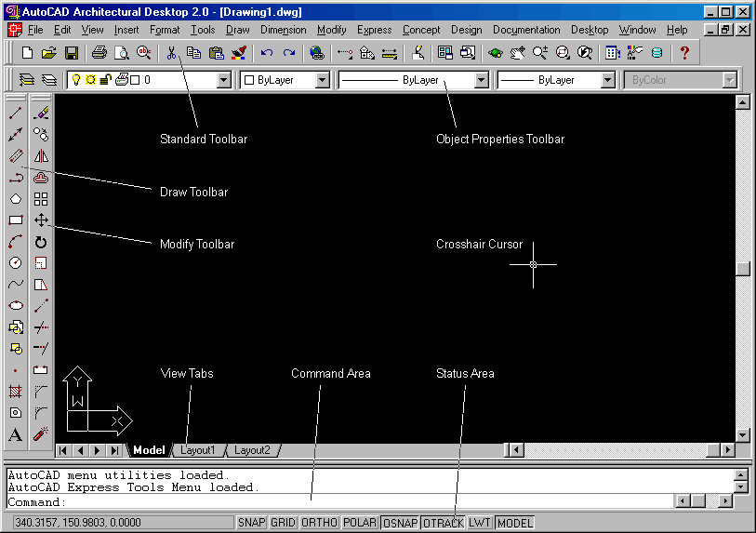Toggle the MODEL space button
The height and width of the screenshot is (533, 756).
click(515, 523)
